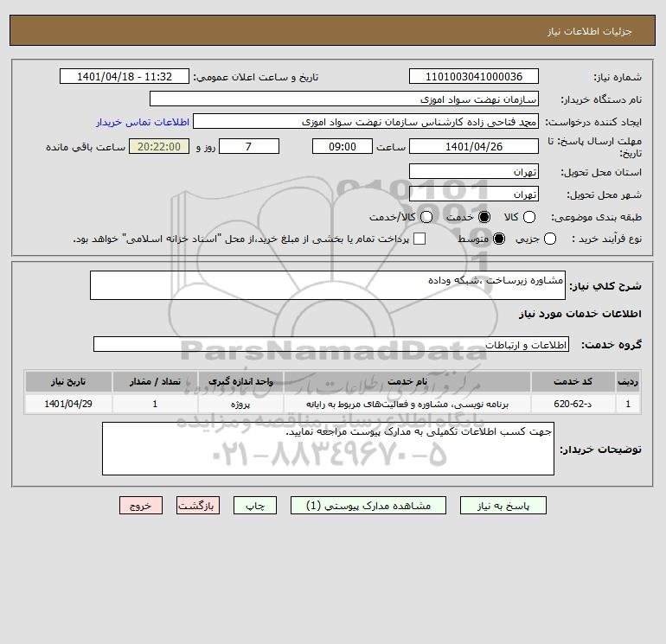Click the ساعت باقی مانده label

tap(86, 147)
